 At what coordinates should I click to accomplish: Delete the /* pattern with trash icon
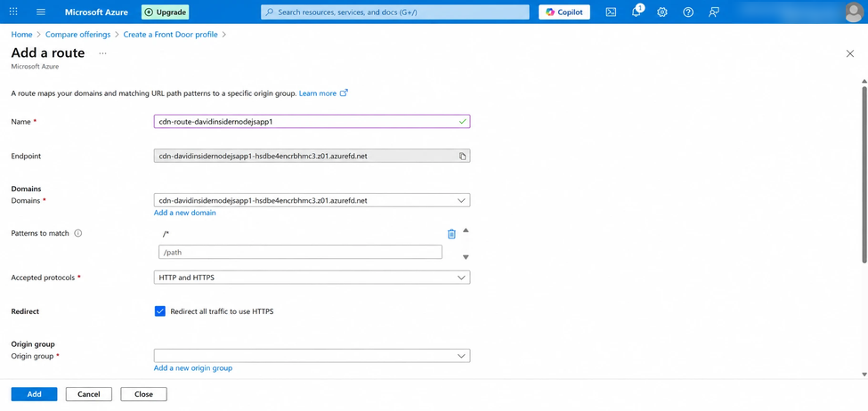click(451, 234)
